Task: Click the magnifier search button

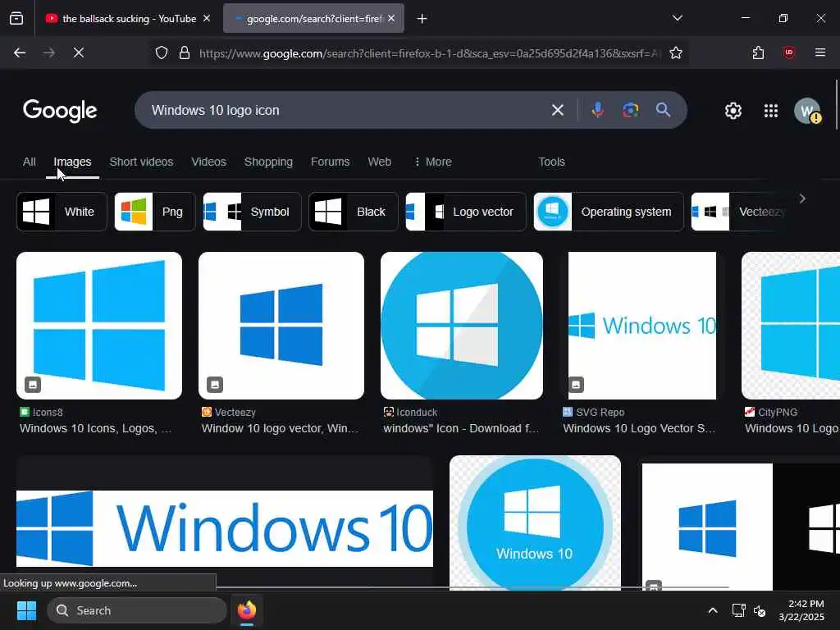Action: pyautogui.click(x=663, y=110)
